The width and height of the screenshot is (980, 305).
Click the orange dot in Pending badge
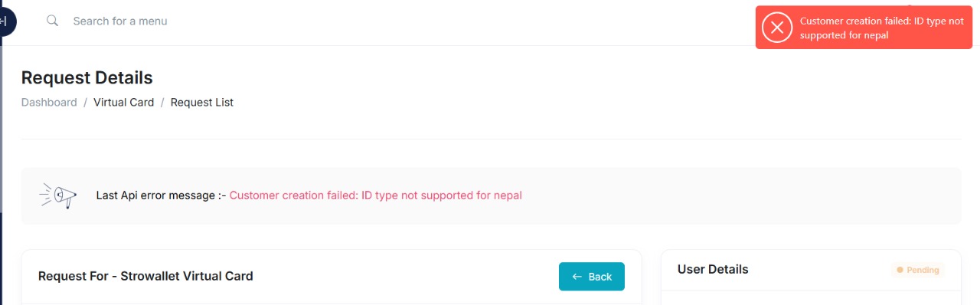click(x=900, y=271)
